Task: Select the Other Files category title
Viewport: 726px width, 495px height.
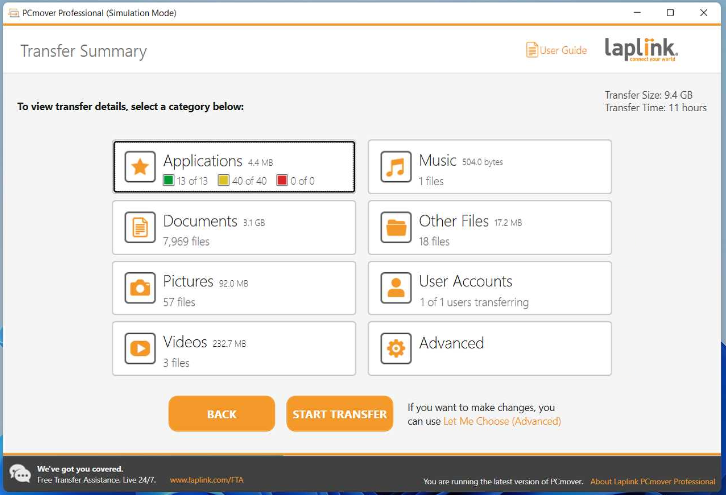Action: tap(454, 221)
